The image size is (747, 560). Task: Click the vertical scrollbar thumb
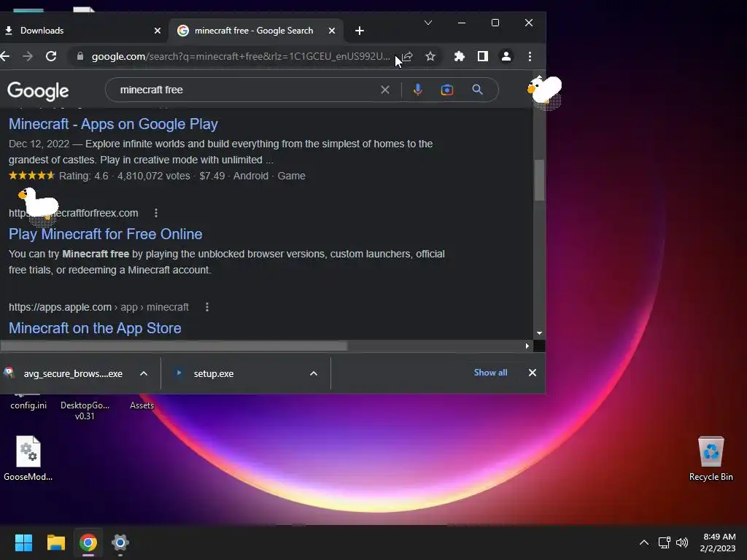tap(539, 180)
